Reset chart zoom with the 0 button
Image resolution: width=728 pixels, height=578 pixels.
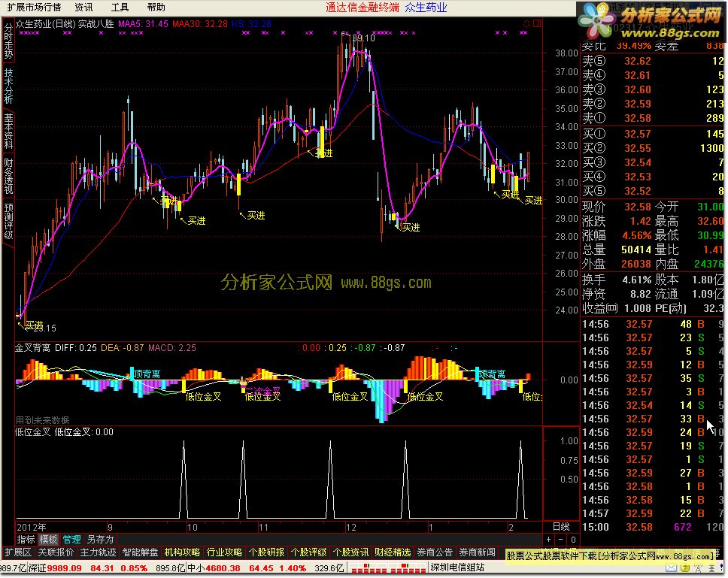[x=573, y=540]
